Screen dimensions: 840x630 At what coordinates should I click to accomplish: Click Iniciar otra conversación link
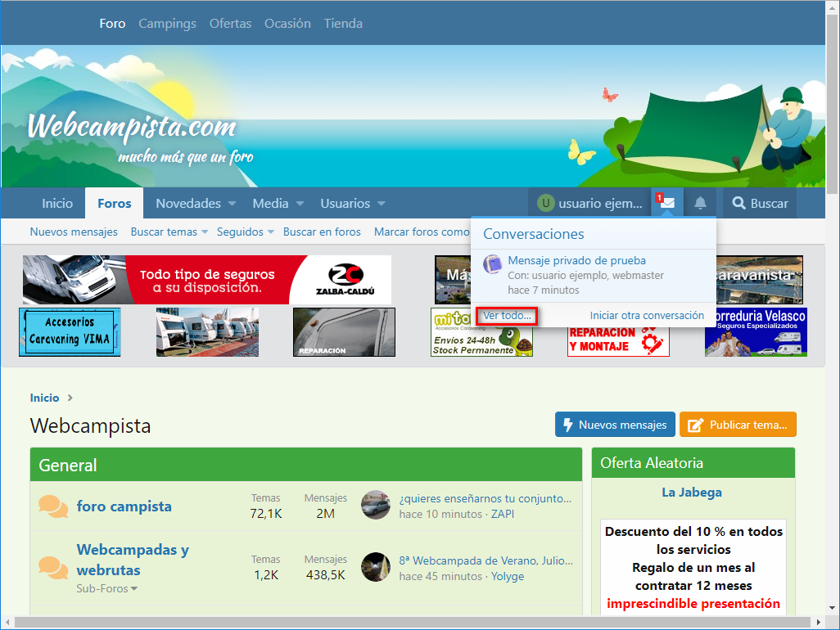[647, 315]
